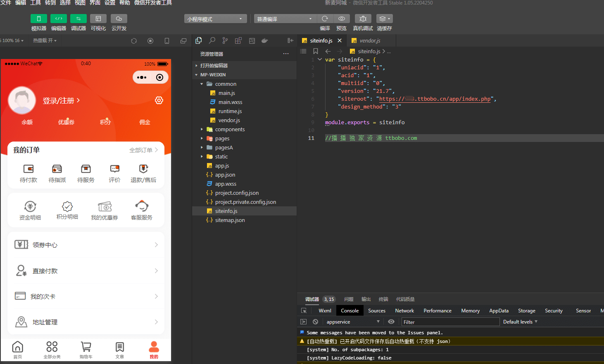Image resolution: width=604 pixels, height=364 pixels.
Task: Open project.config.json file
Action: [245, 193]
